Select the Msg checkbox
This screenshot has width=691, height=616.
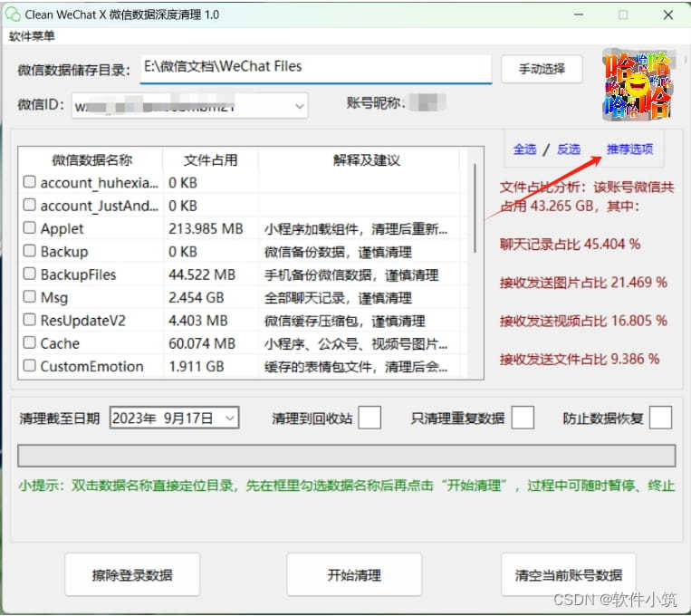pyautogui.click(x=30, y=296)
